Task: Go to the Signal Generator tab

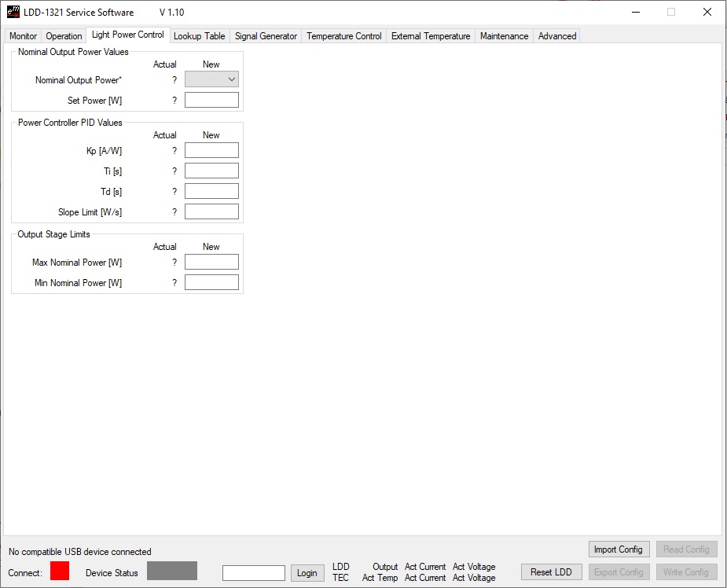Action: [266, 36]
